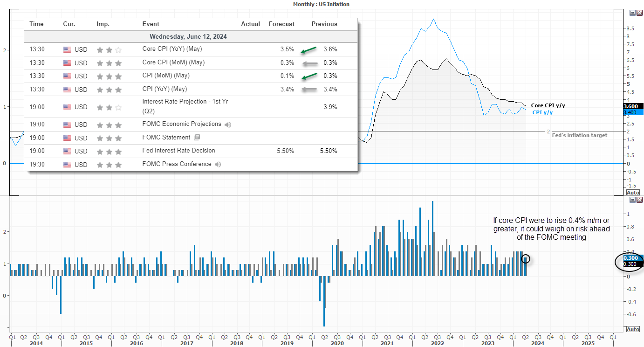Click the importance stars for Fed Interest Rate Decision
644x347 pixels.
tap(109, 151)
